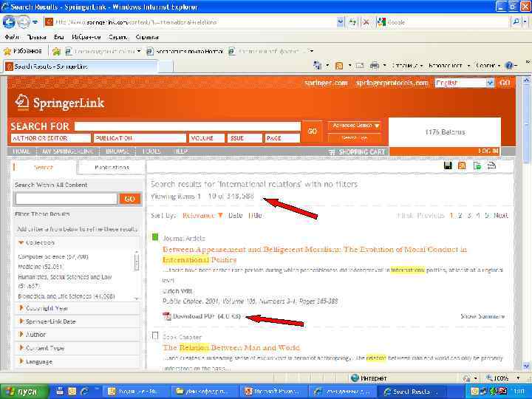Click the Home page toolbar icon
This screenshot has height=399, width=532.
click(x=318, y=66)
